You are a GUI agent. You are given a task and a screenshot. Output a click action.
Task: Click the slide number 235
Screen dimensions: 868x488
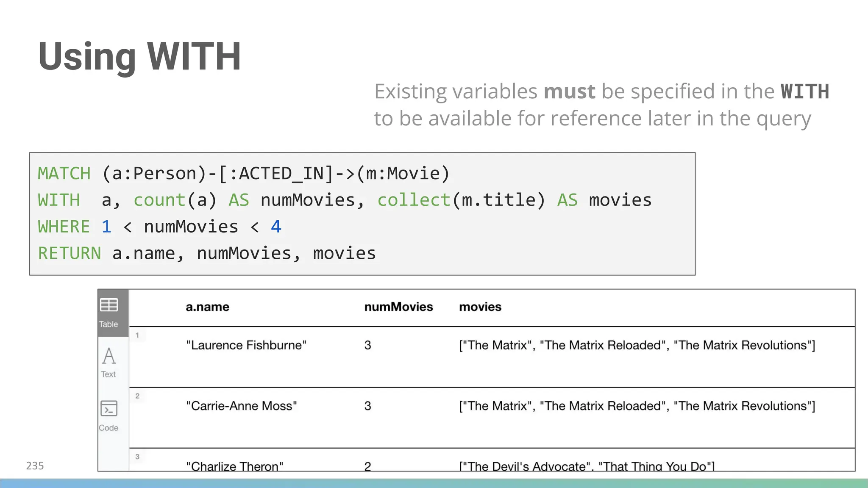point(35,466)
